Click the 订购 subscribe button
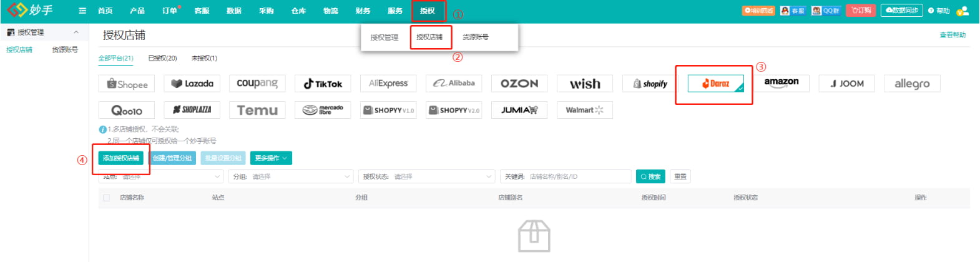 (x=861, y=11)
